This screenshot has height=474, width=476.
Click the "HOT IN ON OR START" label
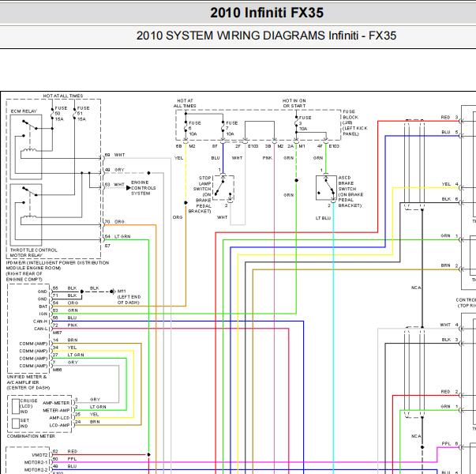[x=294, y=103]
